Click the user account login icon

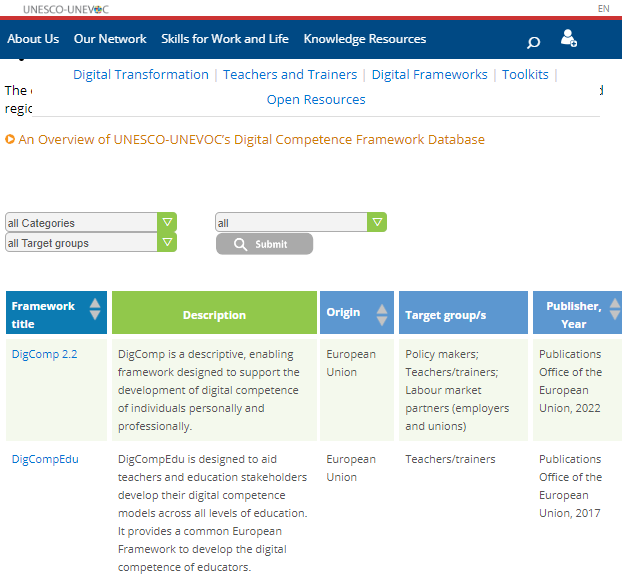coord(569,38)
